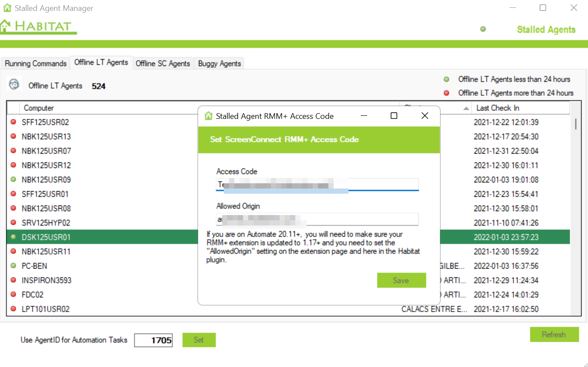The width and height of the screenshot is (588, 367).
Task: Open the Offline SC Agents tab
Action: (163, 64)
